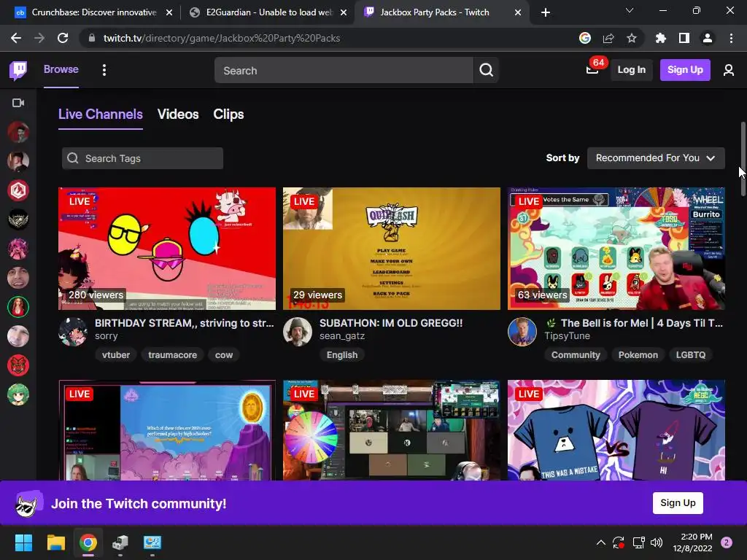Click the Community tag
The image size is (747, 560).
[x=576, y=355]
